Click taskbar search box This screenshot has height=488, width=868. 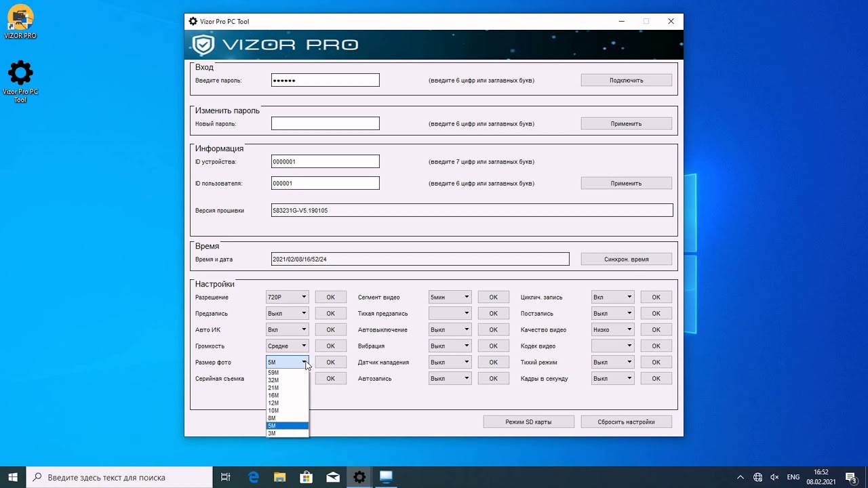point(119,477)
